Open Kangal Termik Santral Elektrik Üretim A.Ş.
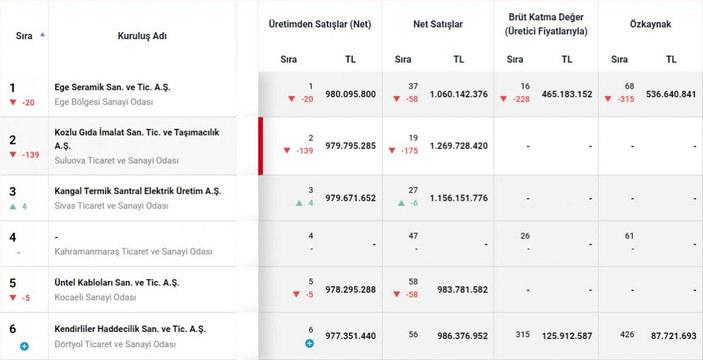This screenshot has height=360, width=703. click(138, 191)
